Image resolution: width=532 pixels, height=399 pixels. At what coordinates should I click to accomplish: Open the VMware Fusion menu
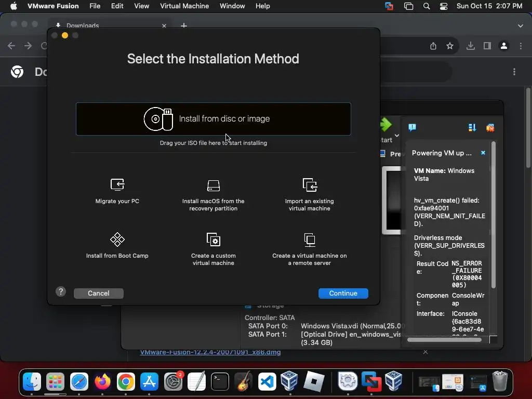click(x=53, y=6)
